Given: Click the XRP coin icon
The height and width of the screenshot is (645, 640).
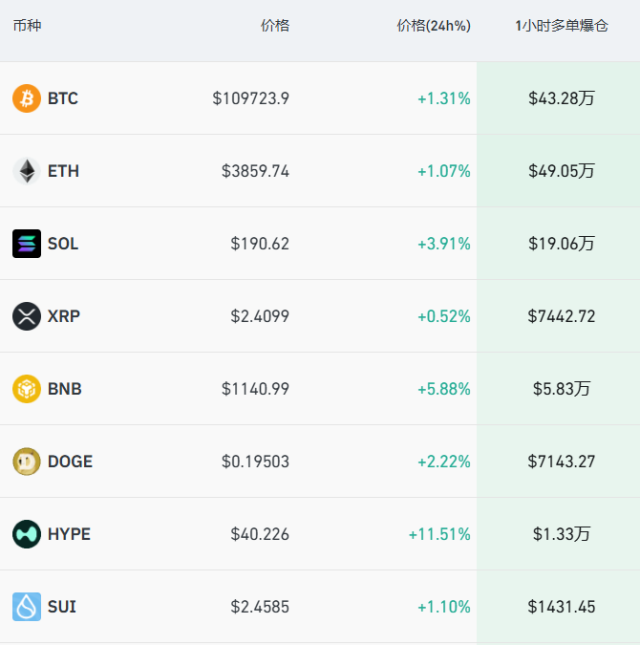Looking at the screenshot, I should tap(26, 316).
